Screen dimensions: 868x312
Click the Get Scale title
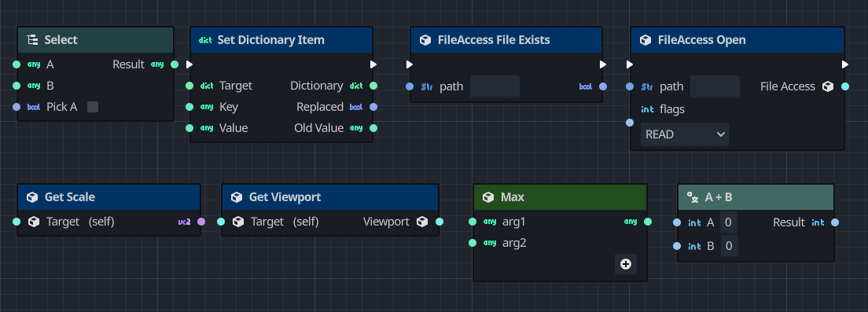pyautogui.click(x=70, y=197)
